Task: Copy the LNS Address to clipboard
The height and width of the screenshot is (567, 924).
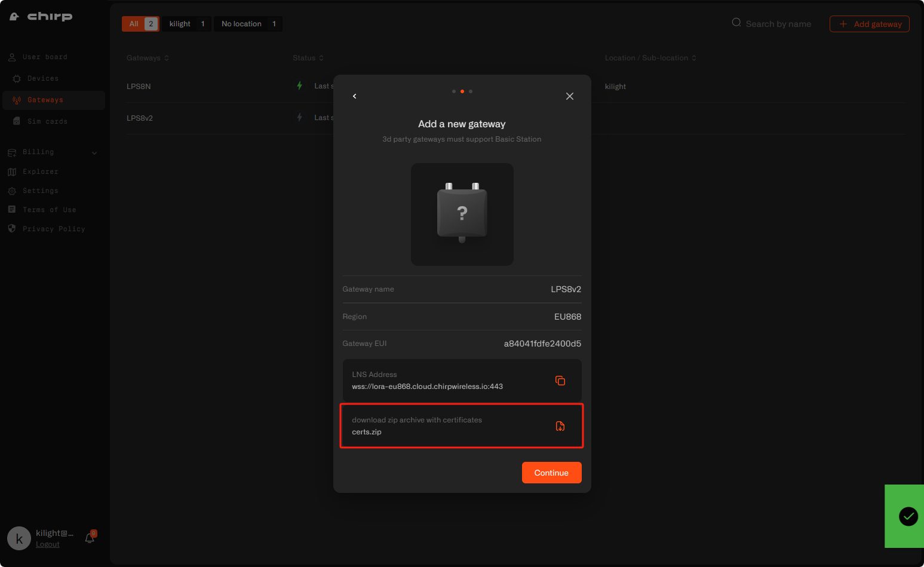Action: click(560, 381)
